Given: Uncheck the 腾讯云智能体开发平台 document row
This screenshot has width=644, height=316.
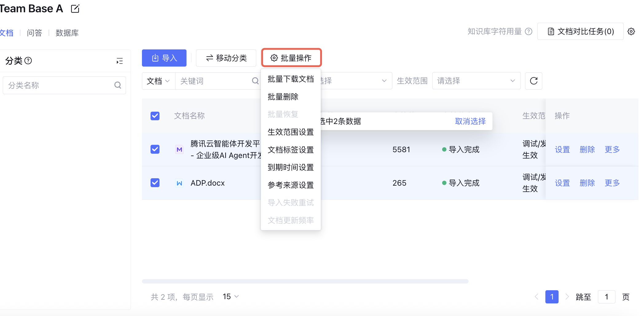Looking at the screenshot, I should (155, 149).
